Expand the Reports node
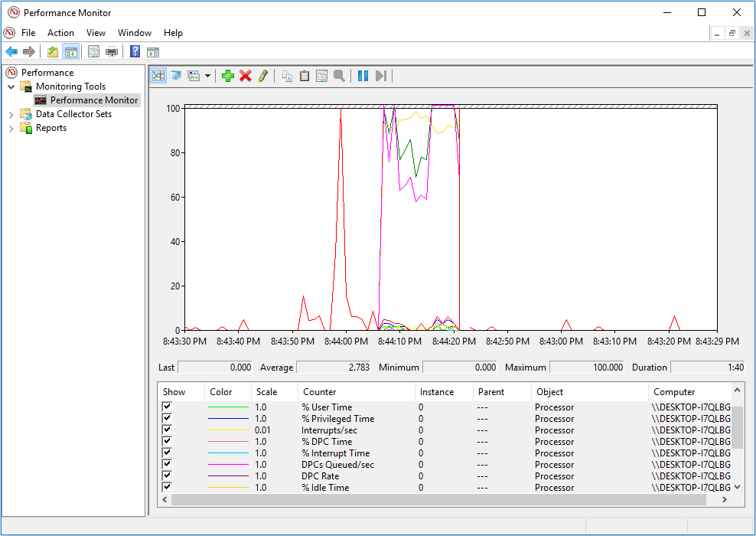This screenshot has width=756, height=536. coord(9,127)
